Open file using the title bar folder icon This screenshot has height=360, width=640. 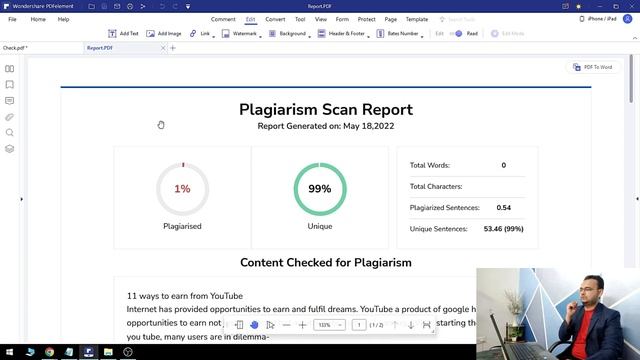(91, 6)
